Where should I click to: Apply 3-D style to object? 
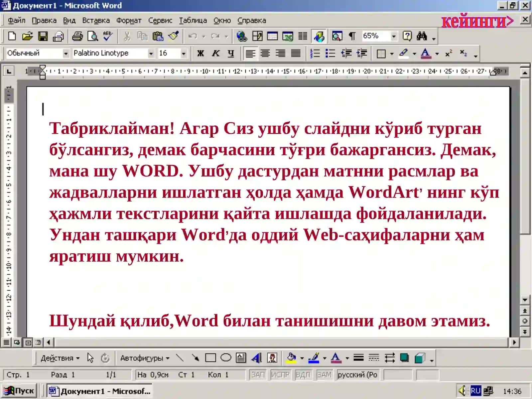(420, 358)
